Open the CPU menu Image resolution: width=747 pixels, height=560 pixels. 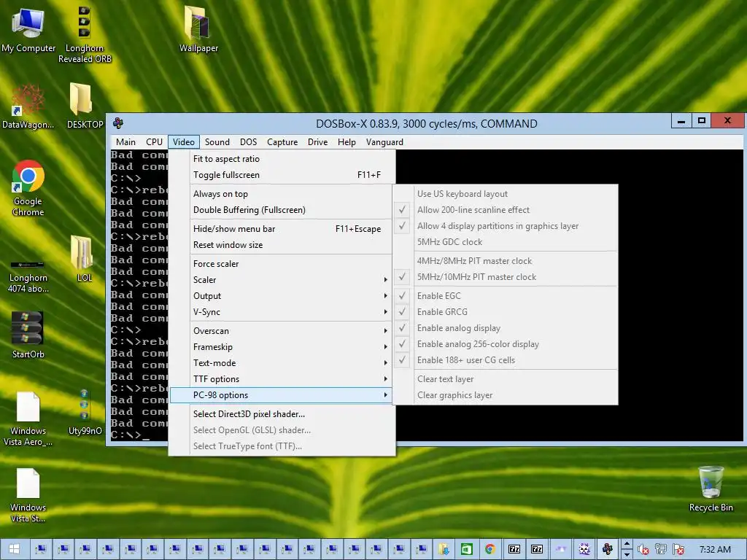(155, 142)
